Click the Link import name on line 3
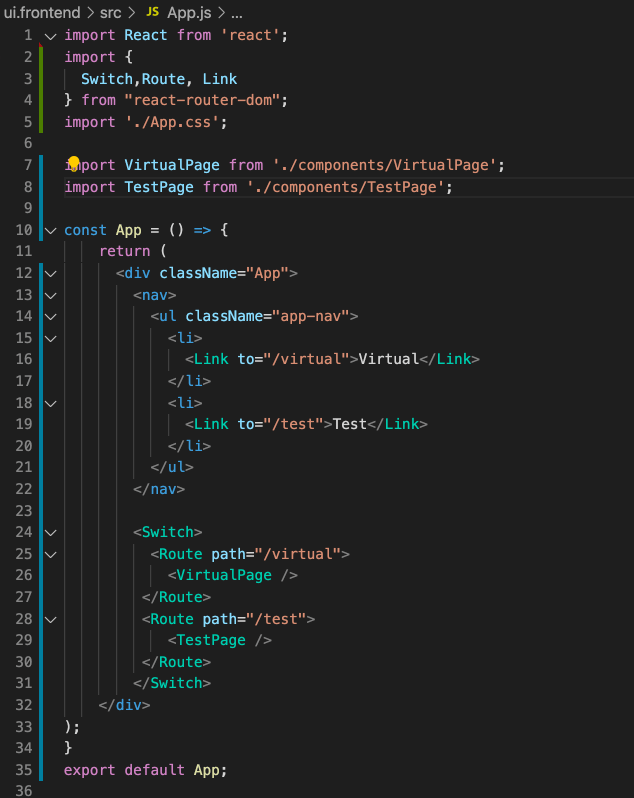 pos(220,79)
